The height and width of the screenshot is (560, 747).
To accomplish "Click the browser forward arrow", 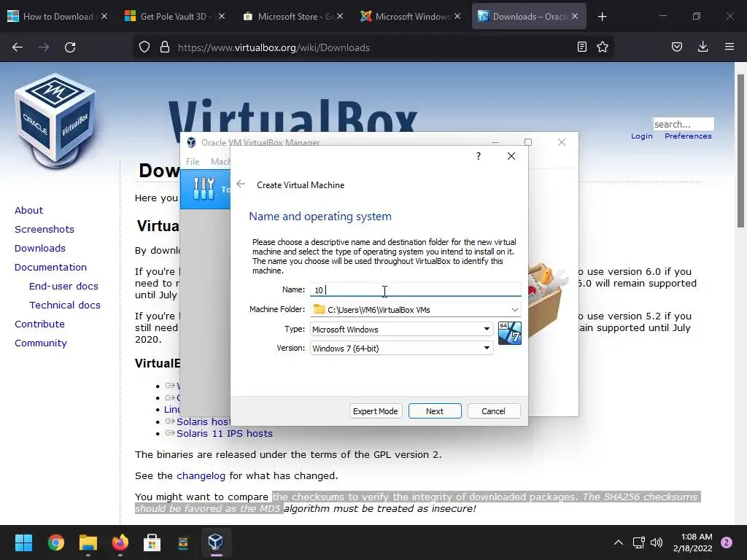I will coord(44,47).
